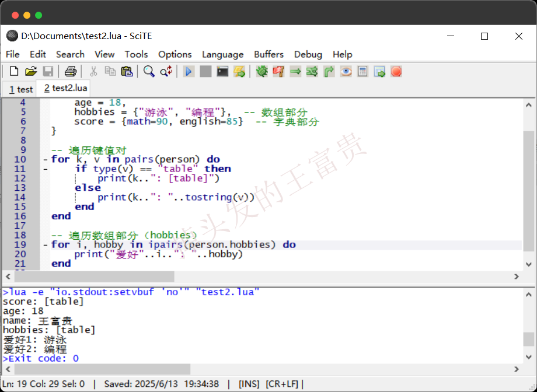Click the [INS] status bar indicator

click(249, 384)
